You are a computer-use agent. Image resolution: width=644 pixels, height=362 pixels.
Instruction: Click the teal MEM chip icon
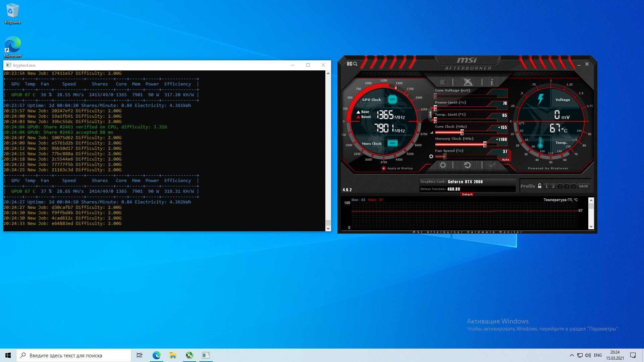point(392,143)
